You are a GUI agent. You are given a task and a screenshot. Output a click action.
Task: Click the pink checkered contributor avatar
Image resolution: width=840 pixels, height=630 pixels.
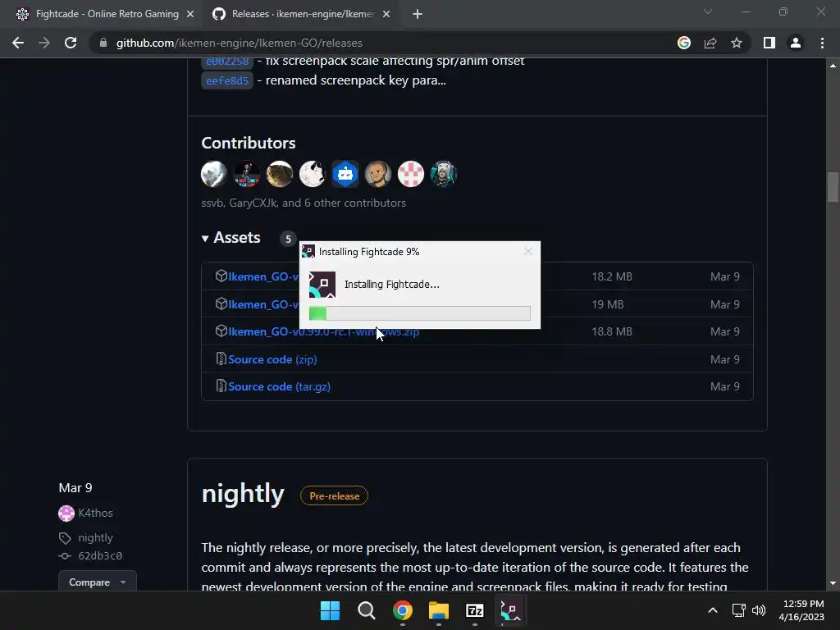click(411, 174)
